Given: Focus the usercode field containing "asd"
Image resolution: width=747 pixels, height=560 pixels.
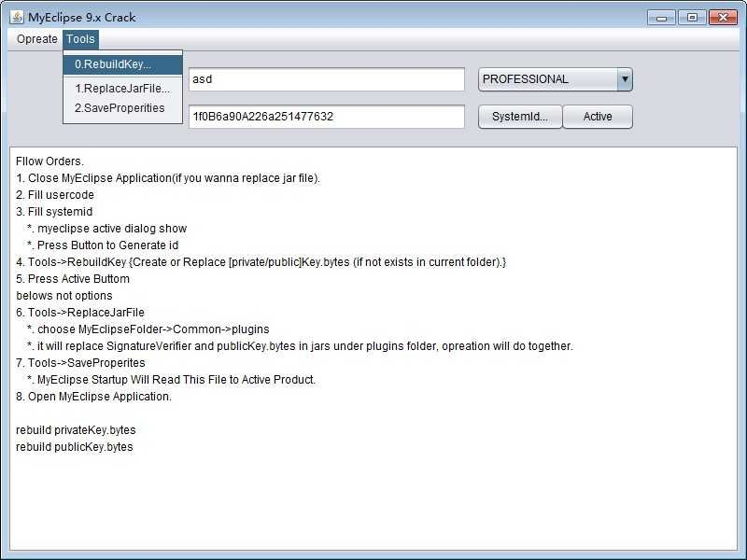Looking at the screenshot, I should tap(326, 79).
